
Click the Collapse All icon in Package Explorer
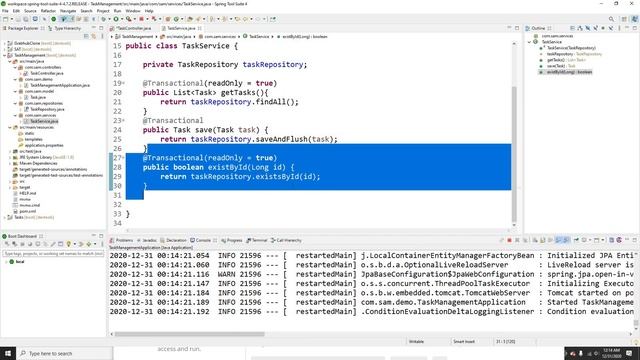[x=86, y=36]
